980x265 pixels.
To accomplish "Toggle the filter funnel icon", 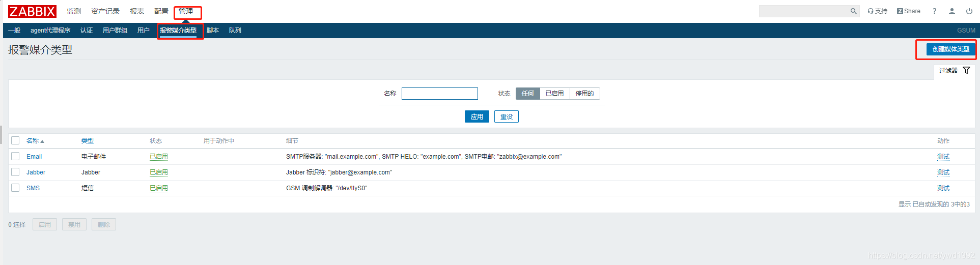I will (x=966, y=70).
